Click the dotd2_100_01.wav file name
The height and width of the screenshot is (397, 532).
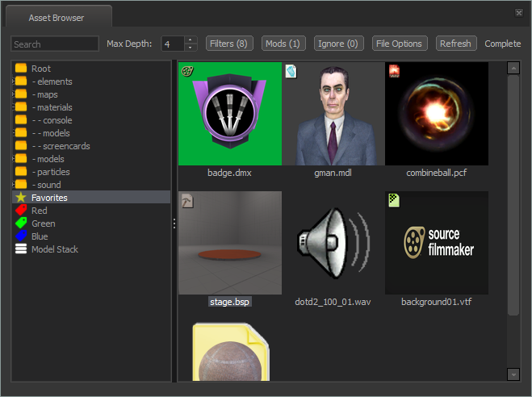(x=333, y=302)
